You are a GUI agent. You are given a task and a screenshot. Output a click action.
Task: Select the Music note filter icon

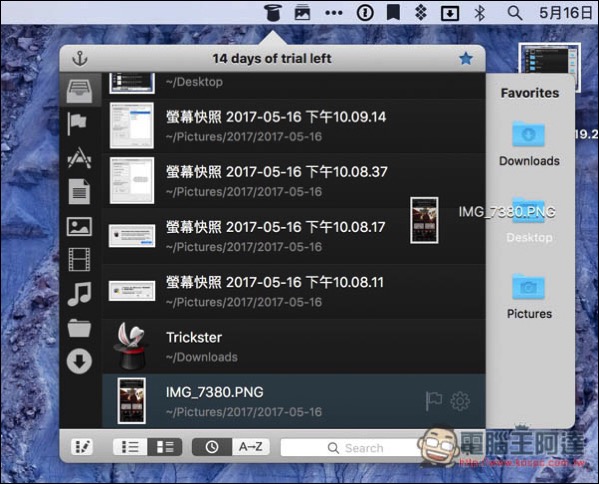79,294
